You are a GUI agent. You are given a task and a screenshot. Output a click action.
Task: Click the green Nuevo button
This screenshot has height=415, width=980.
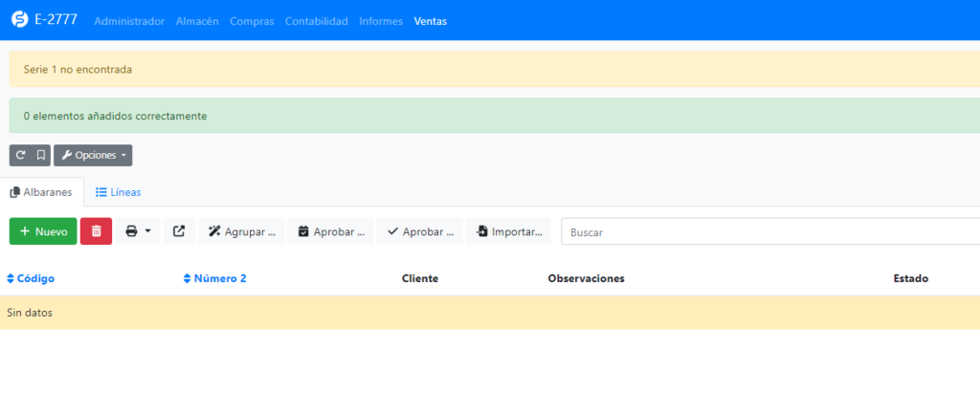coord(43,231)
